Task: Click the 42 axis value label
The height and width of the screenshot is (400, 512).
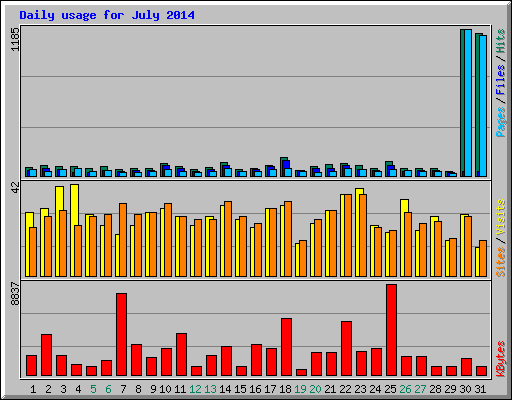Action: (x=15, y=188)
